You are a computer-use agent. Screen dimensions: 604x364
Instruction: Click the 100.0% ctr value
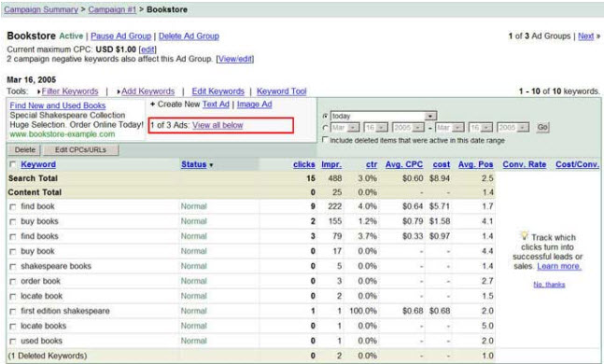(363, 311)
